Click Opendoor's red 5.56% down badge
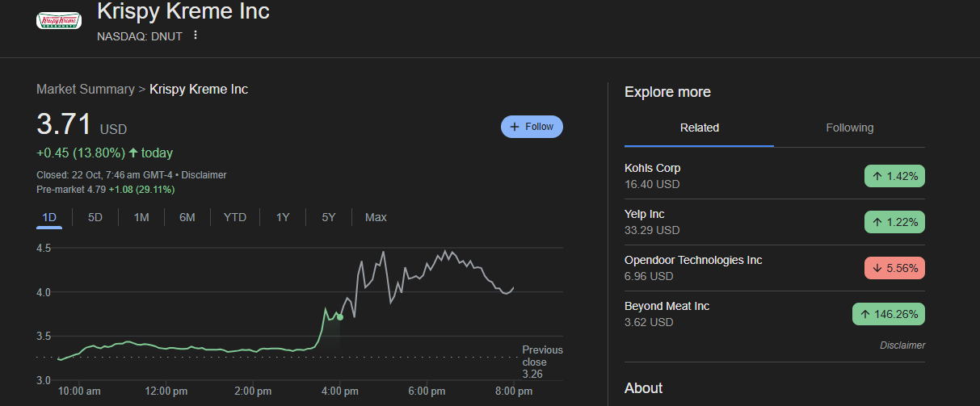The width and height of the screenshot is (980, 406). pos(894,268)
